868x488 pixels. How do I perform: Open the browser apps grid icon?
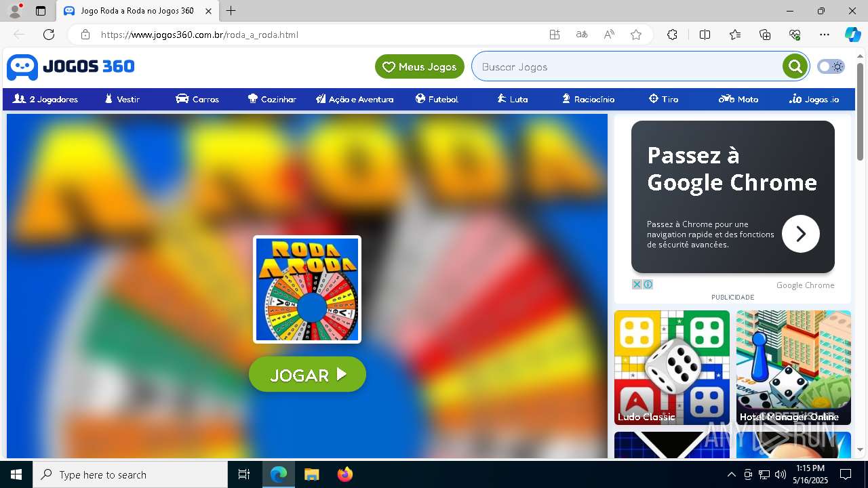coord(555,35)
